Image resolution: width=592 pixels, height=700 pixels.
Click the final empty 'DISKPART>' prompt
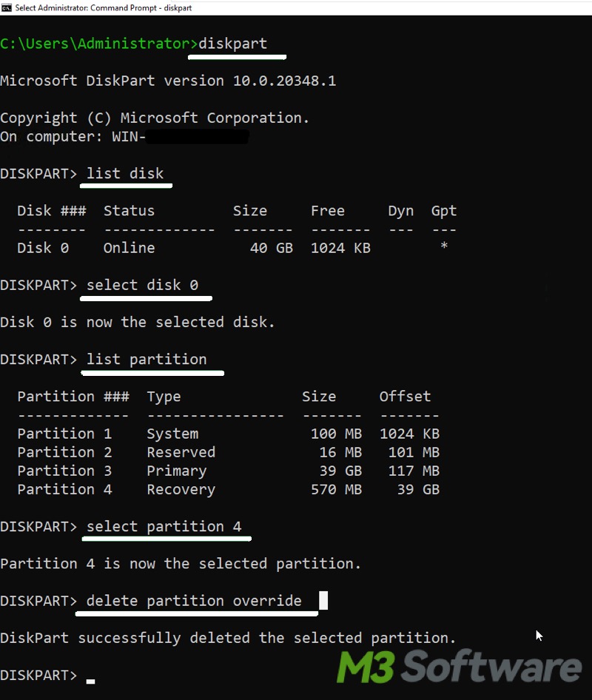tap(38, 676)
